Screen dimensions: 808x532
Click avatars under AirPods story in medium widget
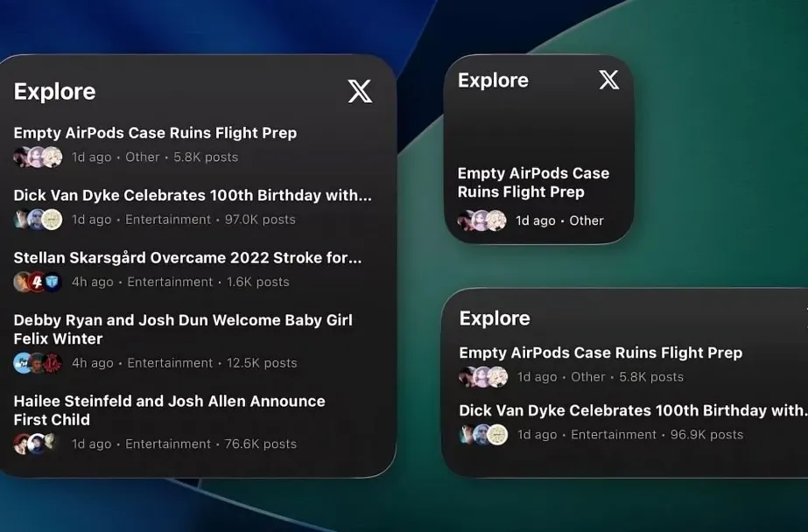tap(483, 377)
